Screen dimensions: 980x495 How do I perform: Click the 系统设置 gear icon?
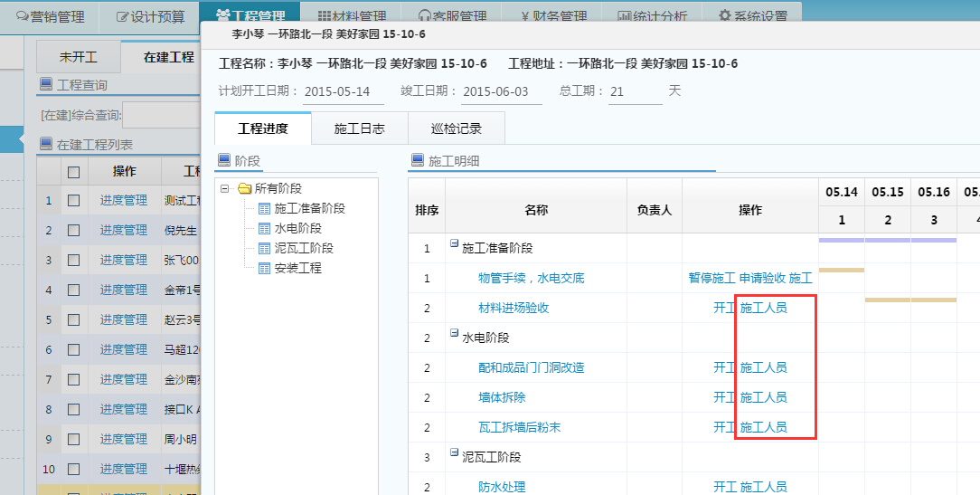725,16
